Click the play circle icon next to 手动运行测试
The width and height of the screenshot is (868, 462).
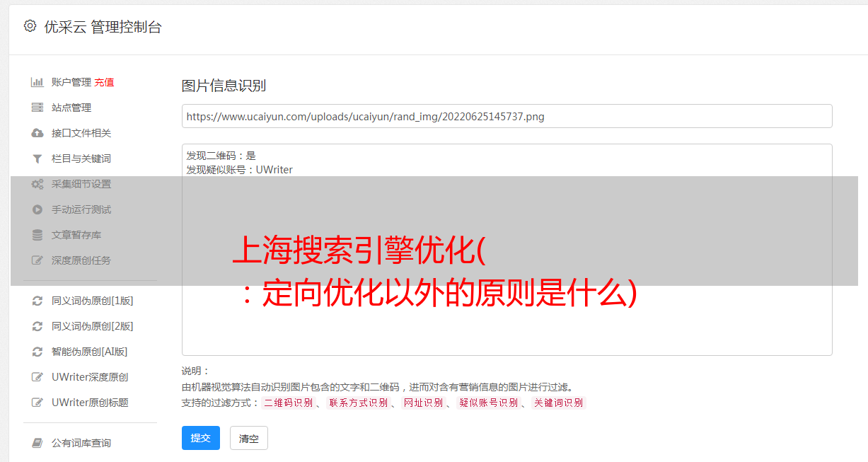(x=37, y=209)
